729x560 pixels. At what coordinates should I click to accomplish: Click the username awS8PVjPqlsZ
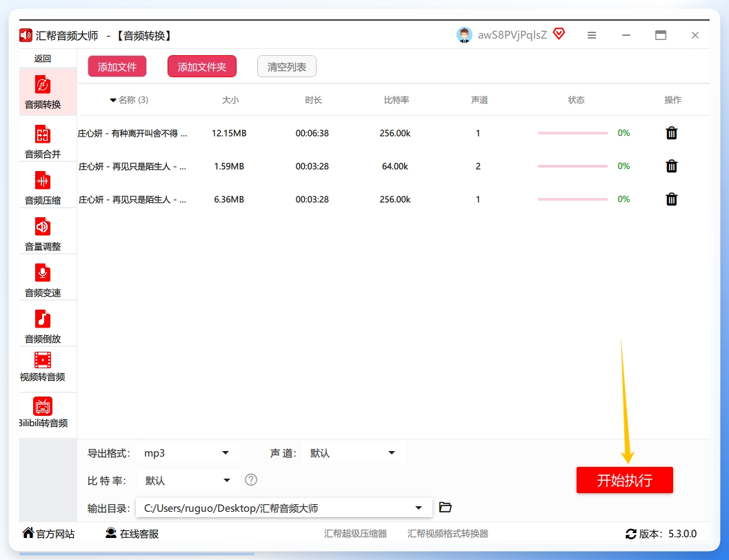[x=512, y=35]
